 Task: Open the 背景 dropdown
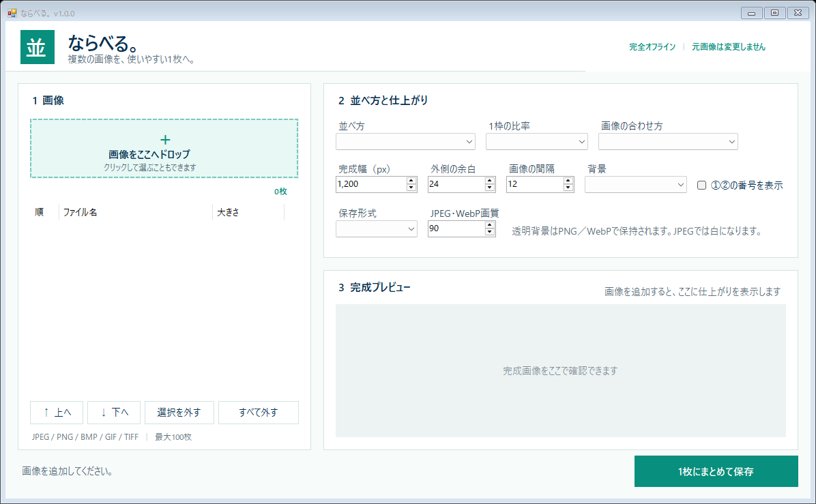pos(635,185)
